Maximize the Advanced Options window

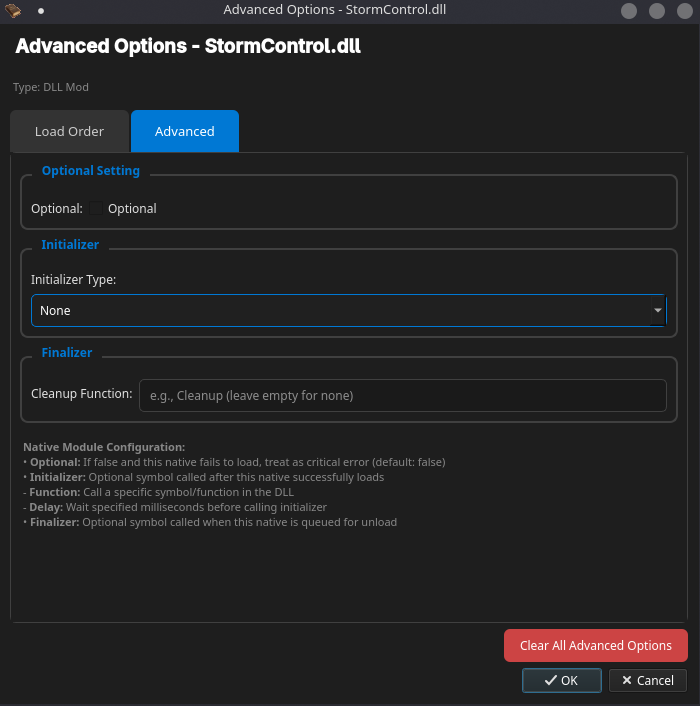pos(657,11)
